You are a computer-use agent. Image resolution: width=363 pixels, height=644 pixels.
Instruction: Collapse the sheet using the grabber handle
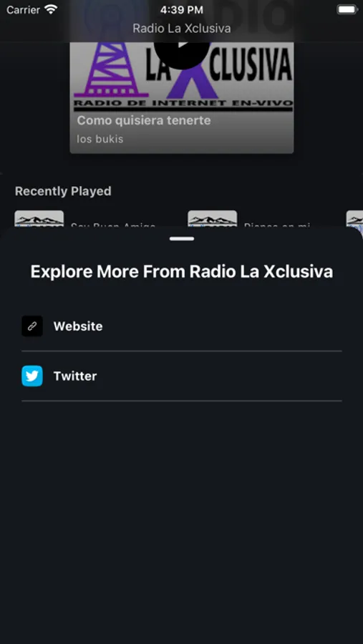click(x=182, y=238)
